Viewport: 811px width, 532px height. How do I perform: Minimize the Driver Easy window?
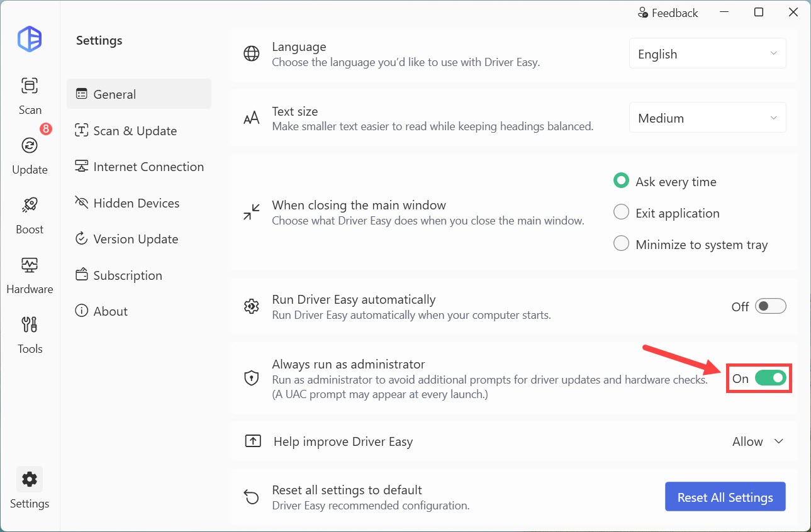(x=724, y=13)
